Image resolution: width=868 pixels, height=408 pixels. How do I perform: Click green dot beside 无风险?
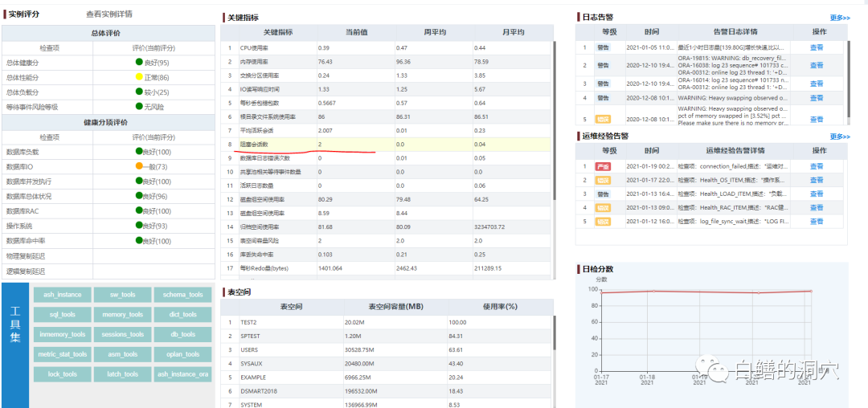click(x=139, y=106)
